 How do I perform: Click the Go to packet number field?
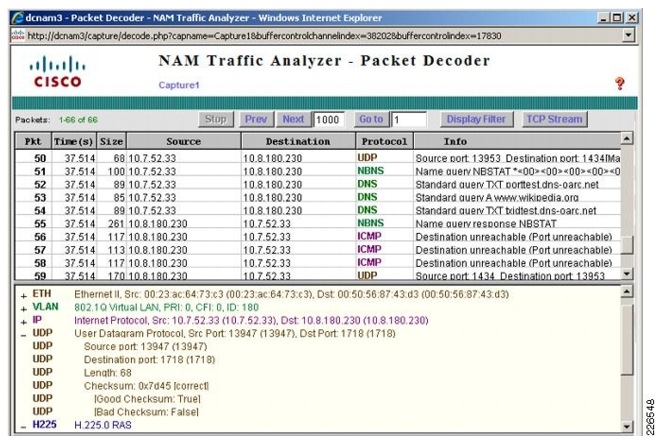(x=409, y=120)
